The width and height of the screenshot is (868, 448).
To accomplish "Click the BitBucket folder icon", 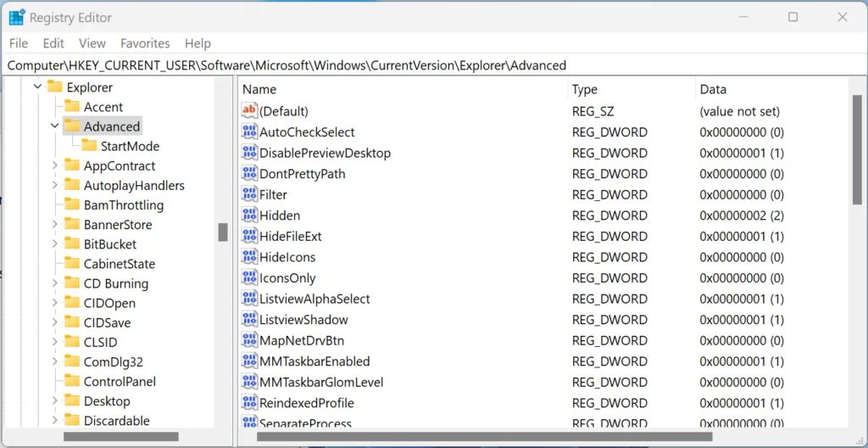I will [72, 244].
